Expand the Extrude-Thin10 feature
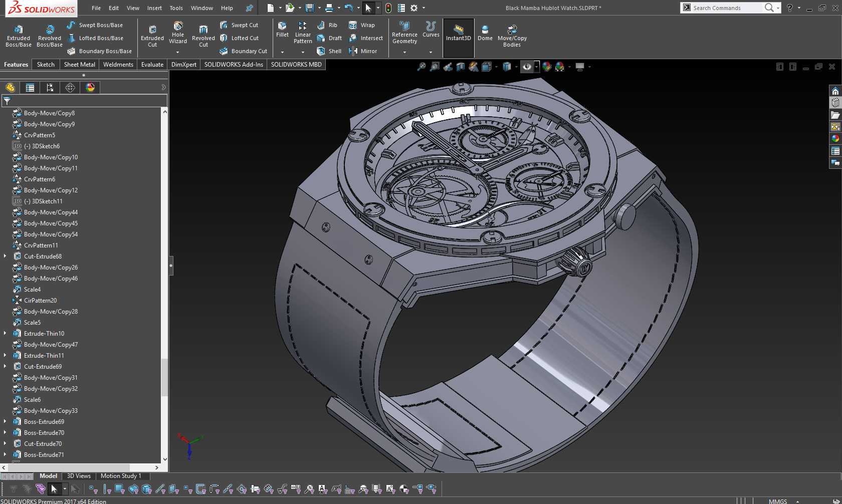 pos(5,333)
